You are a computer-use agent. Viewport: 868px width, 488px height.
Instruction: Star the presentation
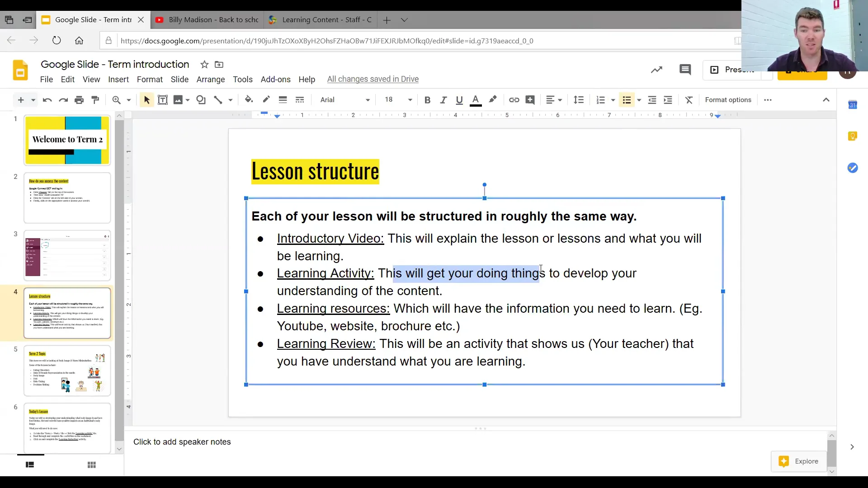[x=204, y=65]
